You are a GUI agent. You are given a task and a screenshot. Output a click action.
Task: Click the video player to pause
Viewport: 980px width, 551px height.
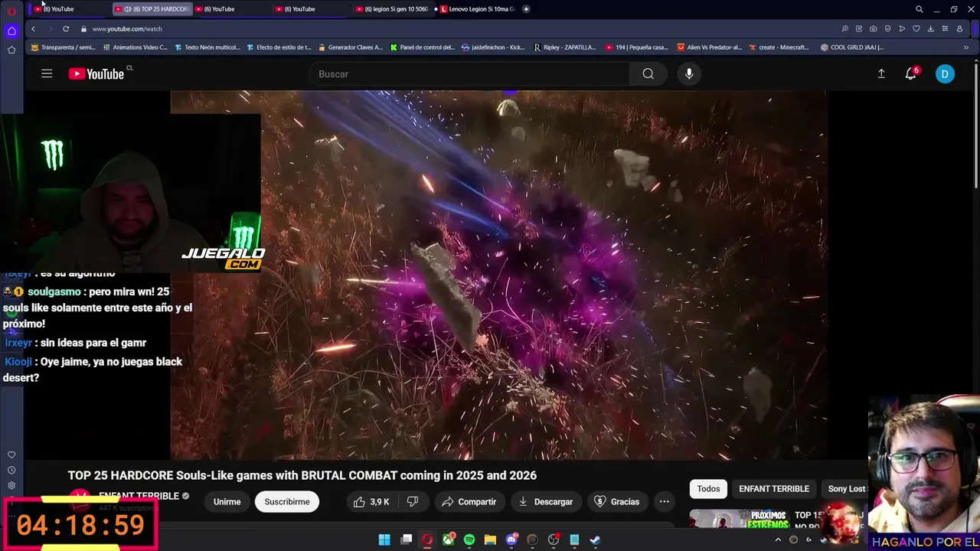click(x=498, y=275)
